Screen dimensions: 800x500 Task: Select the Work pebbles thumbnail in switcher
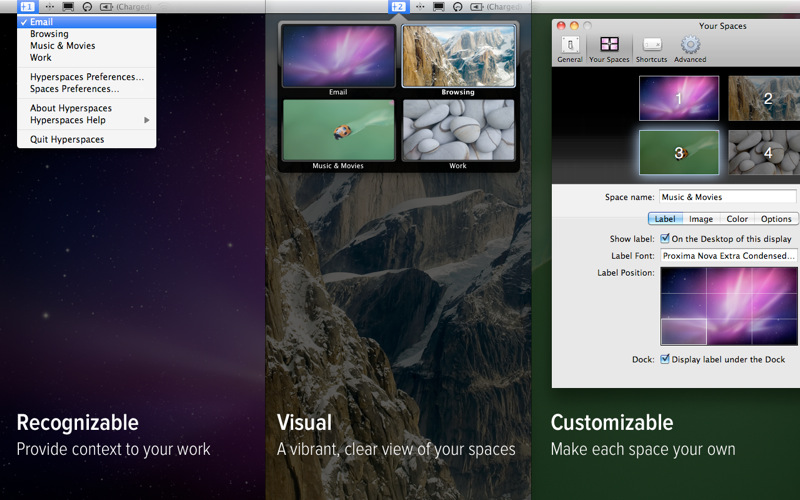tap(458, 130)
